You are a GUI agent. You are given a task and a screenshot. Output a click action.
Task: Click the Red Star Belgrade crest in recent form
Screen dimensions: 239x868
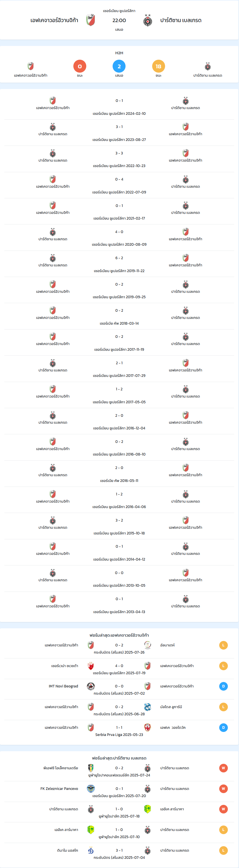91,666
